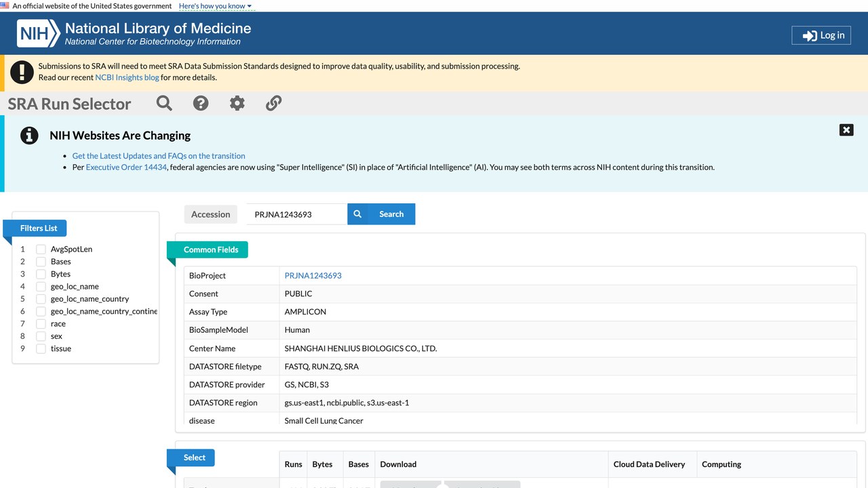Collapse the Filters List panel header

coord(39,228)
